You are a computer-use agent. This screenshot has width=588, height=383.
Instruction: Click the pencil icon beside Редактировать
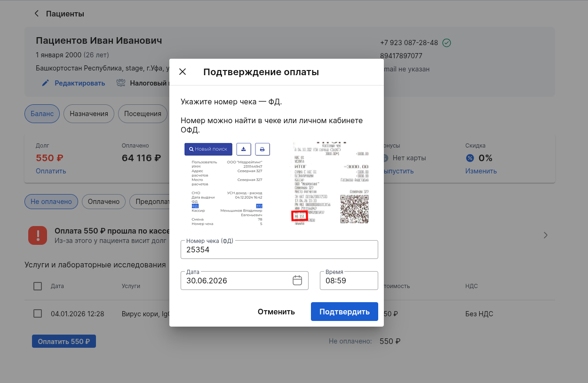click(x=45, y=83)
